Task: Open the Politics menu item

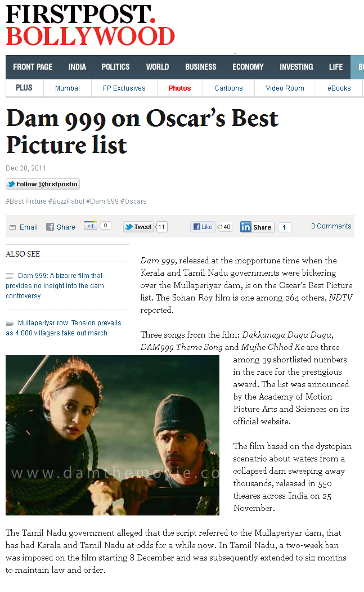Action: pos(115,67)
